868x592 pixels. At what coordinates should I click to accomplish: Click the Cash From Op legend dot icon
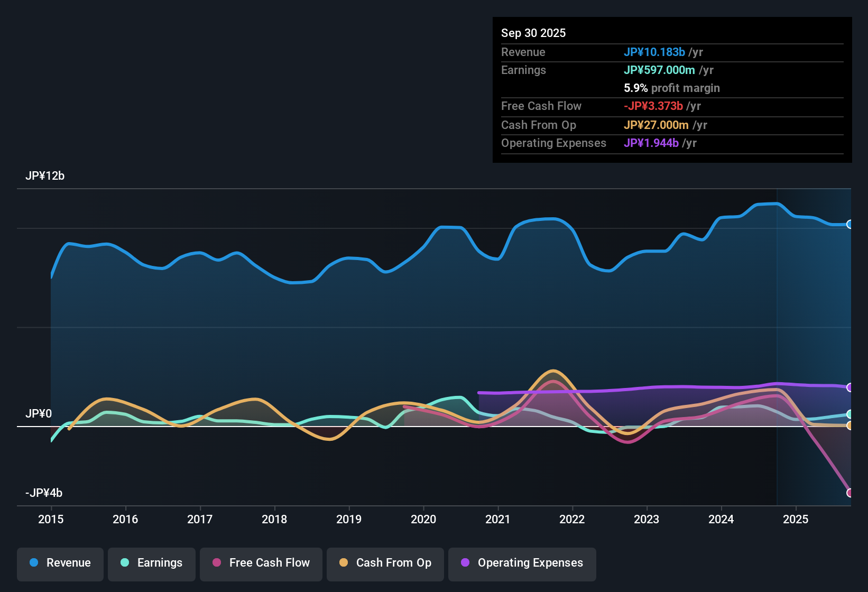click(344, 563)
